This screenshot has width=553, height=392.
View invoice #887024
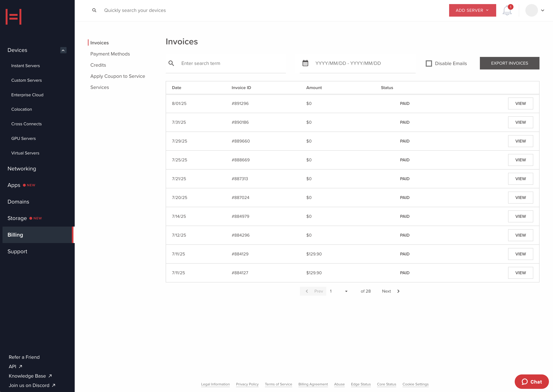[x=520, y=198]
